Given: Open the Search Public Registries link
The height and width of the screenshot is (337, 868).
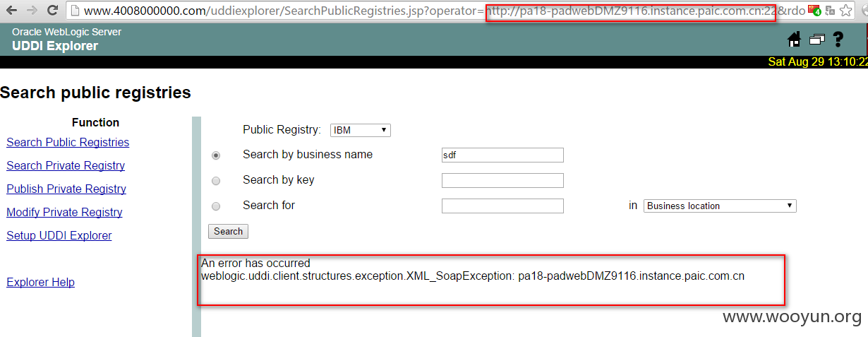Looking at the screenshot, I should [68, 142].
